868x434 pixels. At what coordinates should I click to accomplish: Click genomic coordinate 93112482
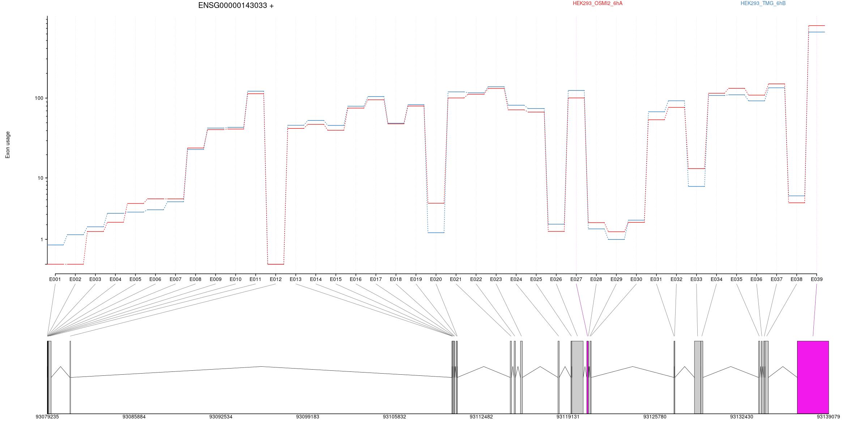pos(481,417)
